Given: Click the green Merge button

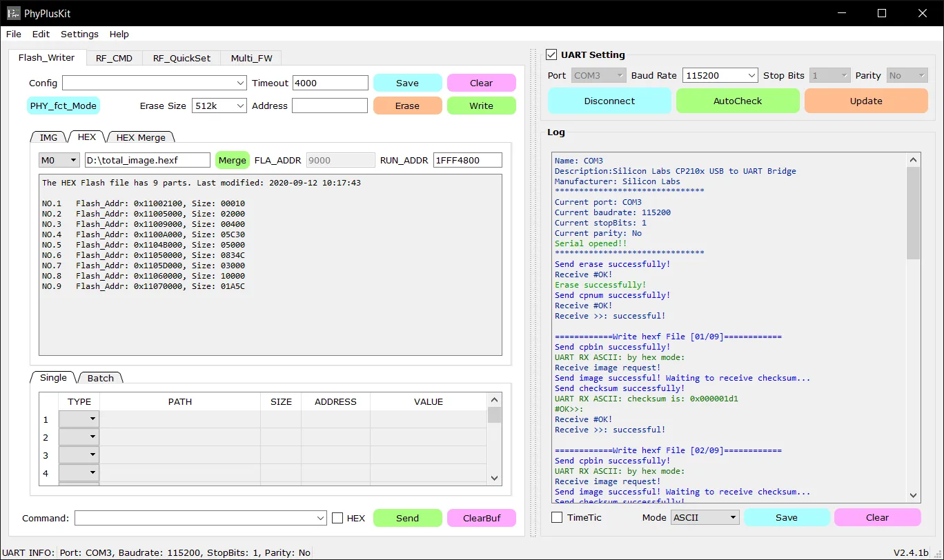Looking at the screenshot, I should [x=232, y=160].
